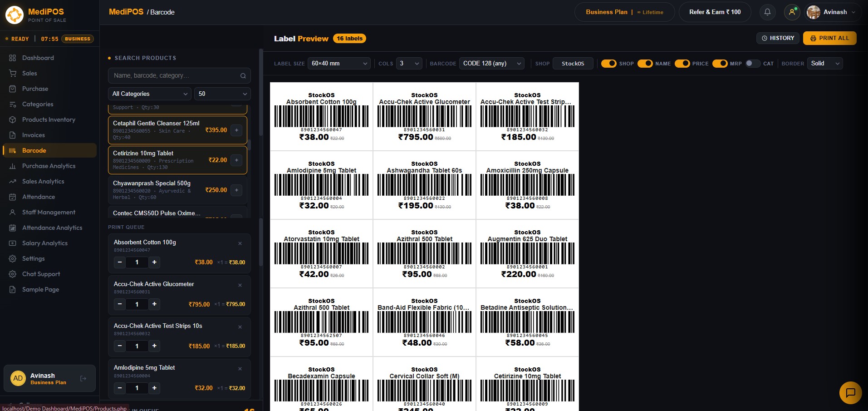
Task: Open Salary Analytics in sidebar
Action: click(x=50, y=243)
